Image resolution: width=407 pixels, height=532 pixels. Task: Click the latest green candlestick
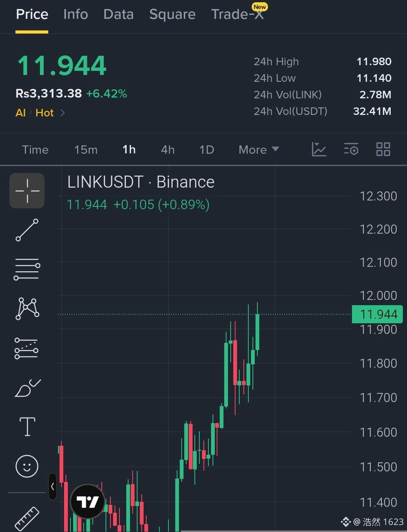coord(257,332)
